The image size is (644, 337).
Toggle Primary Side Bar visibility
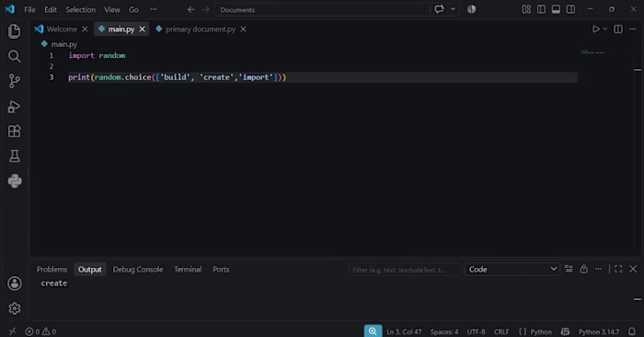point(541,9)
